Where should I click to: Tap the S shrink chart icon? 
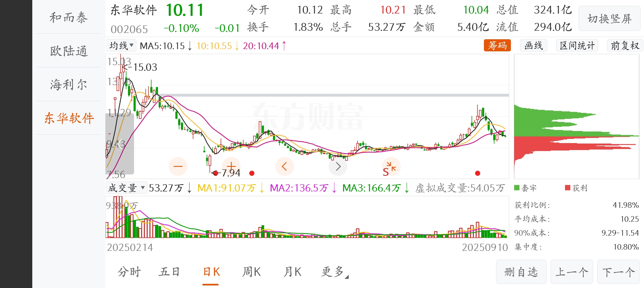pos(391,167)
